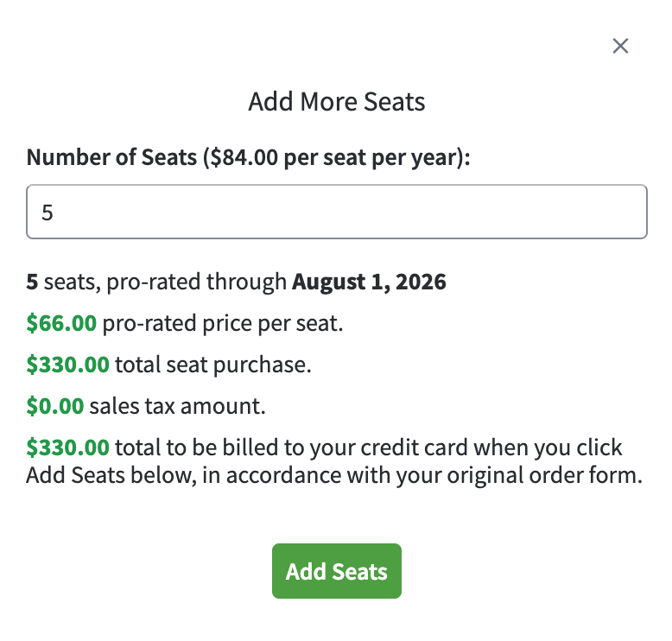Click the value 5 inside the seats field

pos(48,213)
